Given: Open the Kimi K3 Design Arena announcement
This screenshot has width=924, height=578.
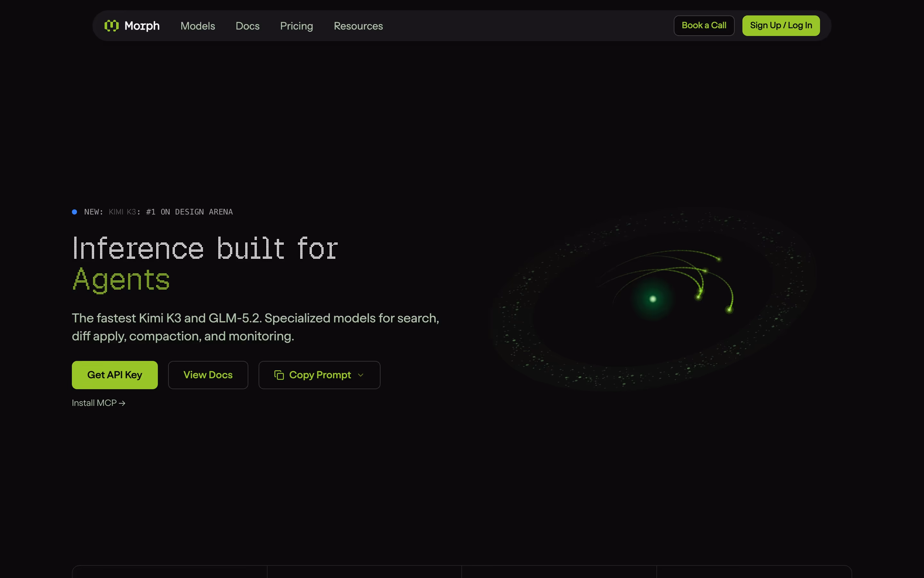Looking at the screenshot, I should [x=158, y=212].
